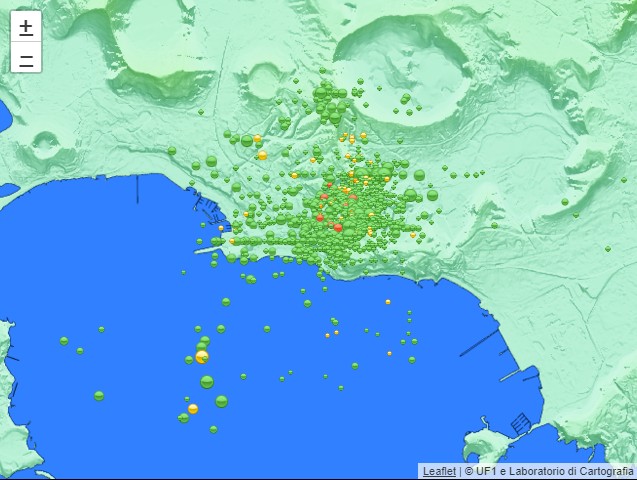This screenshot has height=480, width=637.
Task: Open the Leaflet attribution link
Action: click(439, 470)
